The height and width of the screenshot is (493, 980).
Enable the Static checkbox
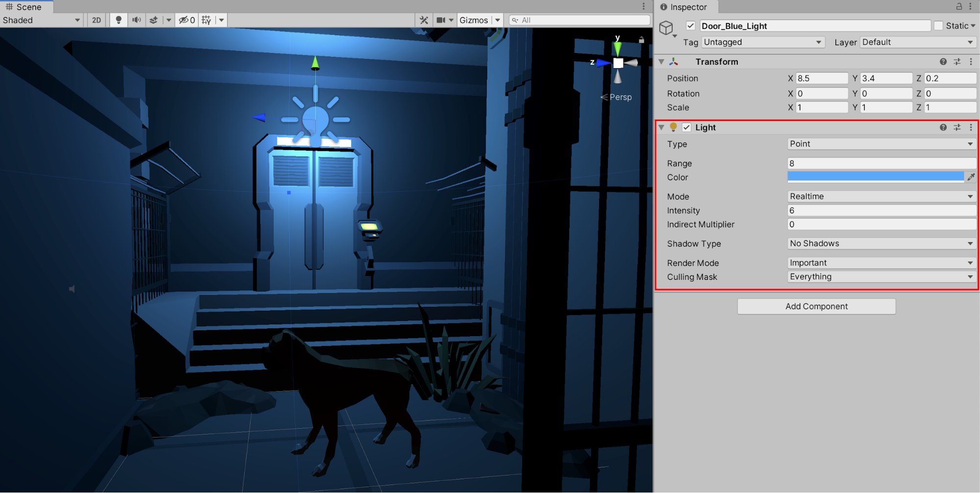pyautogui.click(x=938, y=26)
